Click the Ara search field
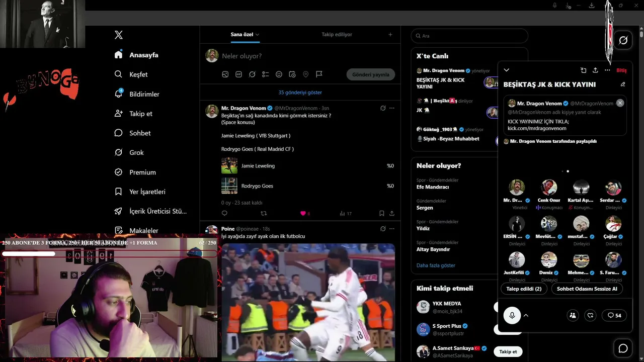Image resolution: width=644 pixels, height=362 pixels. 469,36
